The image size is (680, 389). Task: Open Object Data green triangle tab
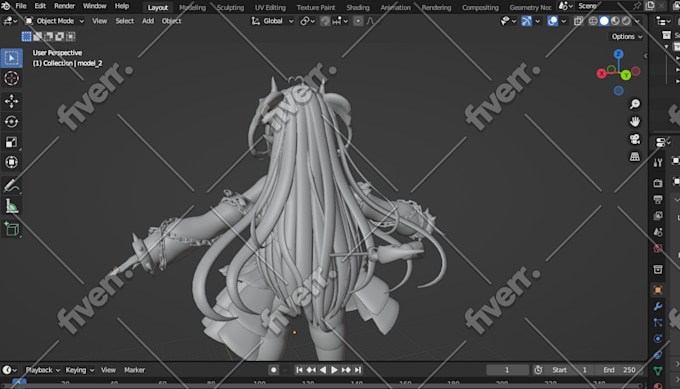[658, 371]
